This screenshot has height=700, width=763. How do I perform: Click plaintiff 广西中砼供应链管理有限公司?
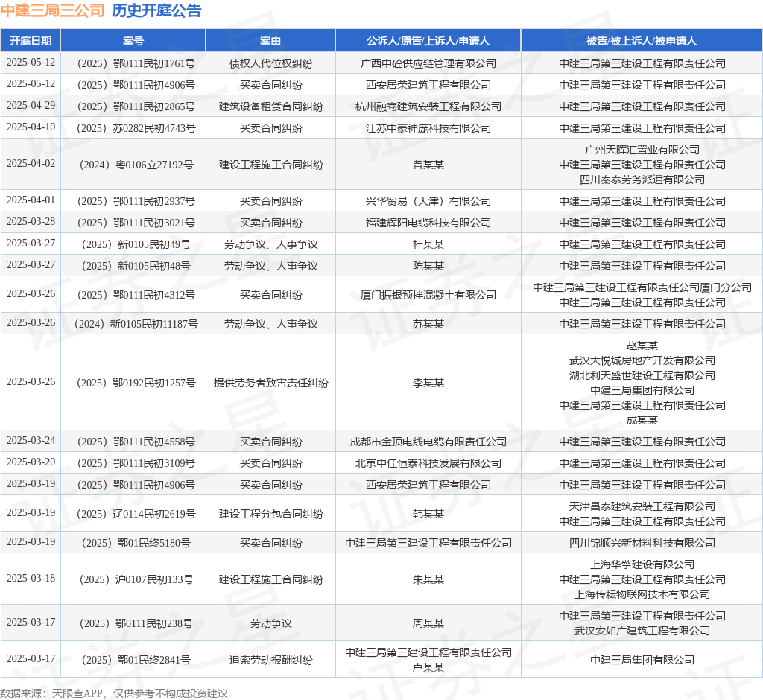click(428, 63)
